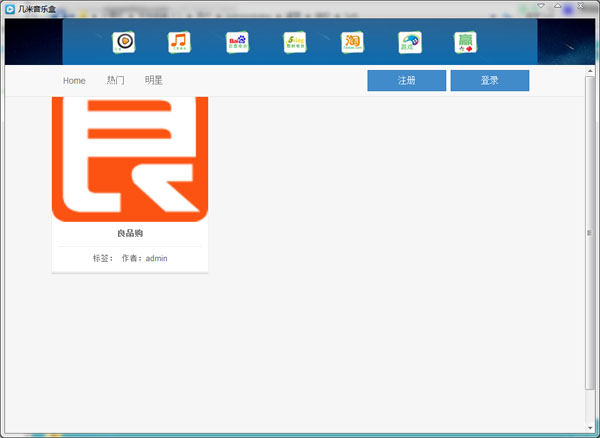
Task: Switch to the 热门 tab
Action: [x=116, y=81]
